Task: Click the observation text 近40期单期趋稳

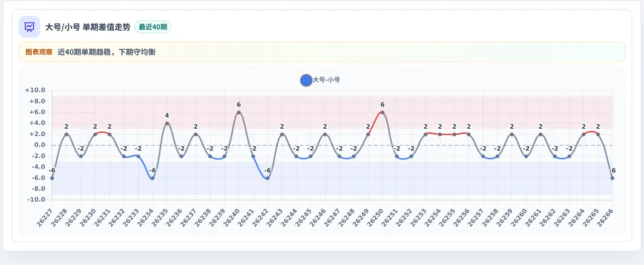Action: pyautogui.click(x=86, y=52)
